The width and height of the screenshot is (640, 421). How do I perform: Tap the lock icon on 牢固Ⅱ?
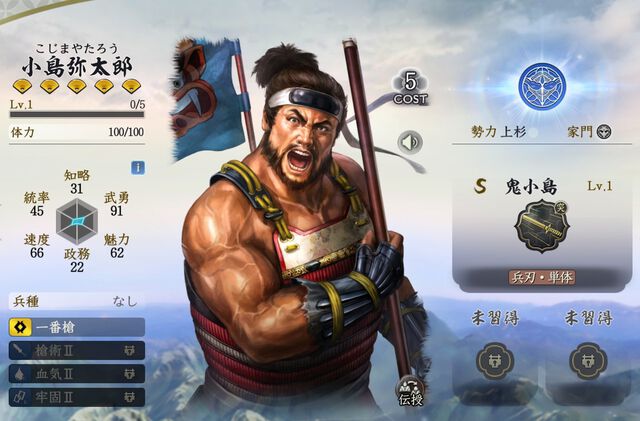click(x=130, y=397)
